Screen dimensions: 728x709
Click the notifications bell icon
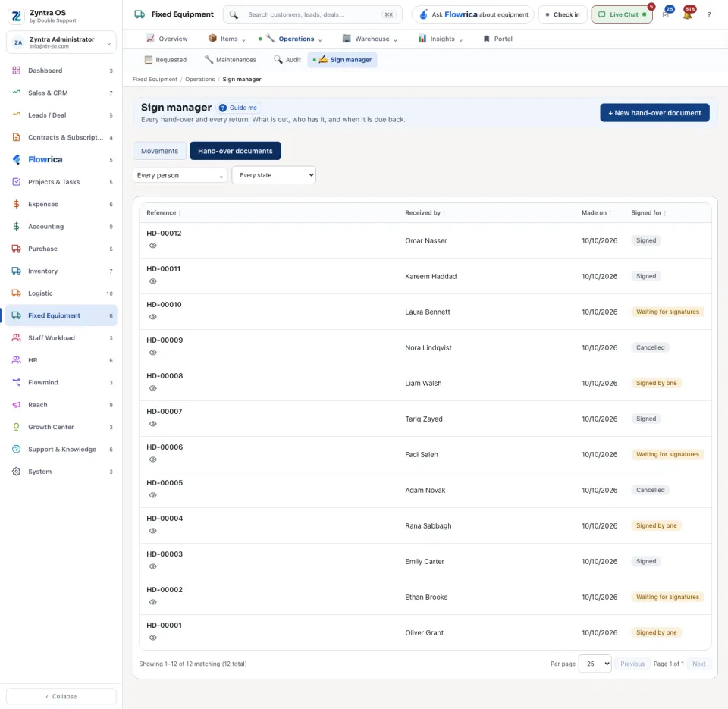[688, 14]
